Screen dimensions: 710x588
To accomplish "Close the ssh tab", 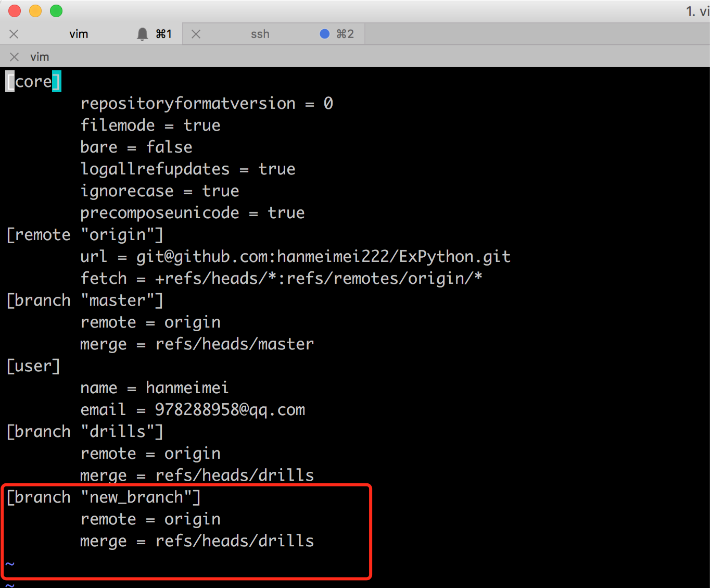I will 196,34.
